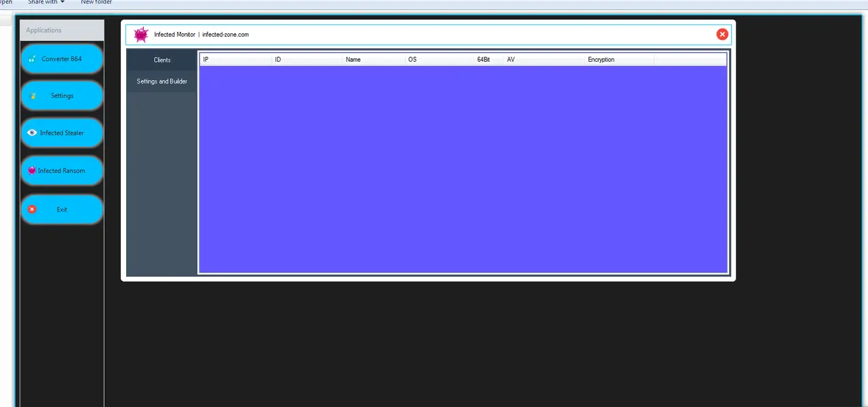Click the virus icon on Infected Ransom button
Viewport: 868px width, 407px height.
pyautogui.click(x=32, y=170)
